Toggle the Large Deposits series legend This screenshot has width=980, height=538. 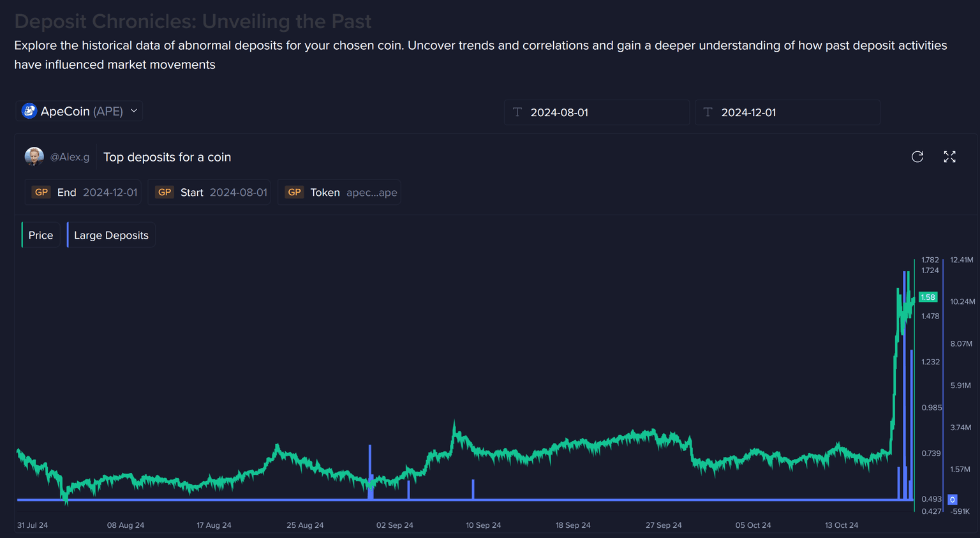pyautogui.click(x=111, y=235)
